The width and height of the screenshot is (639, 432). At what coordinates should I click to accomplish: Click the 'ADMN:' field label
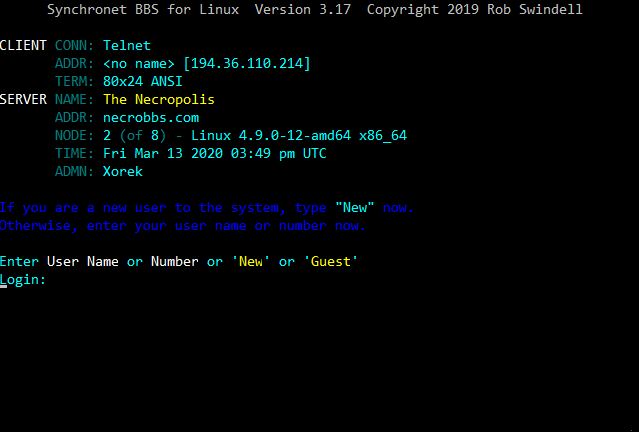(x=75, y=171)
